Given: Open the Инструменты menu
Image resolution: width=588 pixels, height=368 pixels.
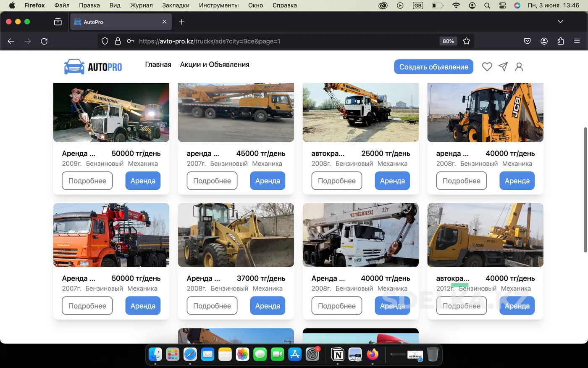Looking at the screenshot, I should [x=219, y=5].
